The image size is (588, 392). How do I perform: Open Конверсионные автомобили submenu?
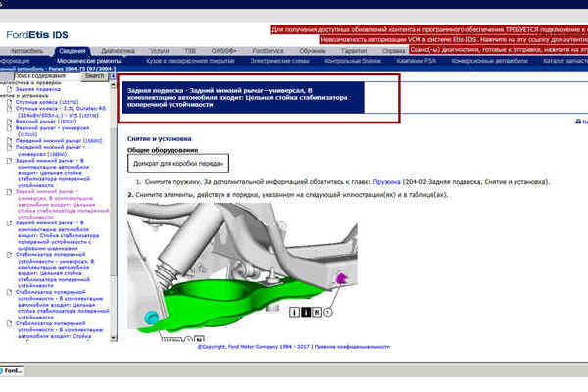pyautogui.click(x=489, y=61)
